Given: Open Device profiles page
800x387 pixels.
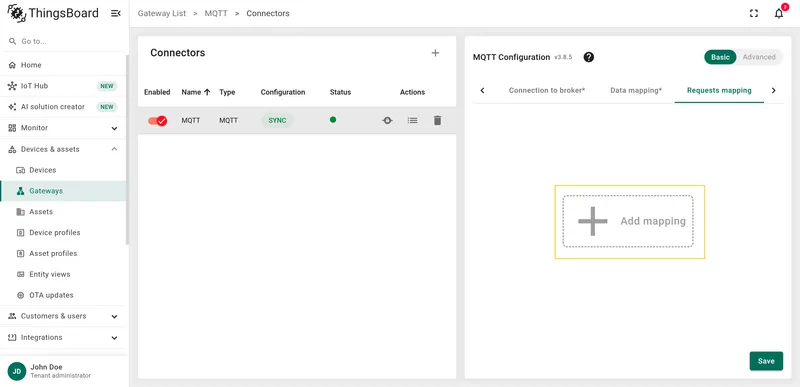Looking at the screenshot, I should [x=62, y=233].
